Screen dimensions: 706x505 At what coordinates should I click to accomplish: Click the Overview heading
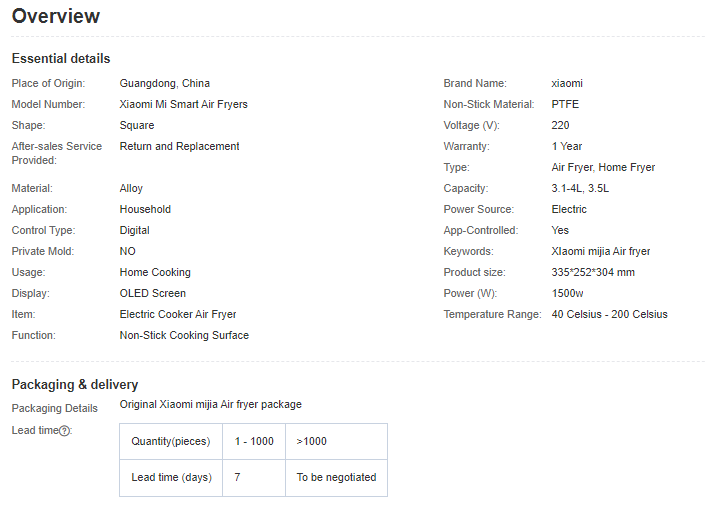56,16
